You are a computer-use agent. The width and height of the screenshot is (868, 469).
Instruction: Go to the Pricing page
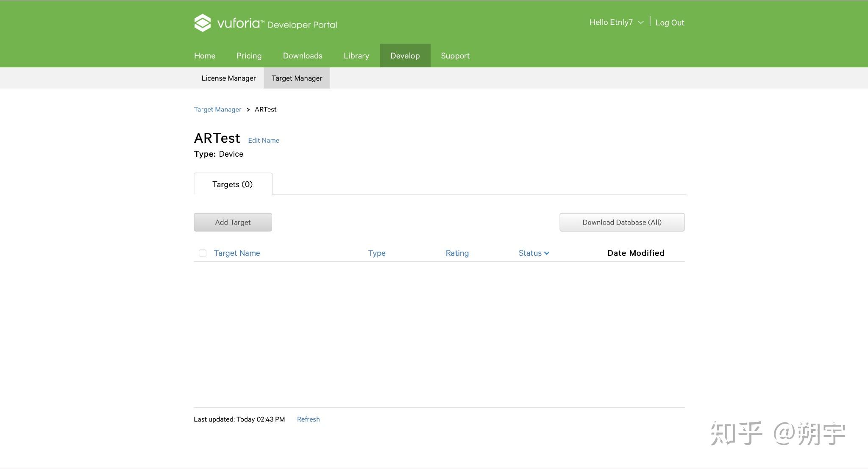tap(249, 56)
